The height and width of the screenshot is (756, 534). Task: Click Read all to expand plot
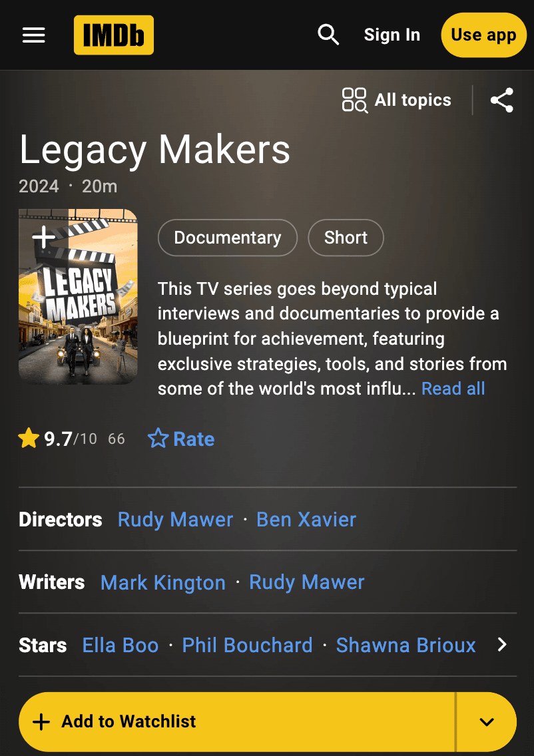[453, 389]
